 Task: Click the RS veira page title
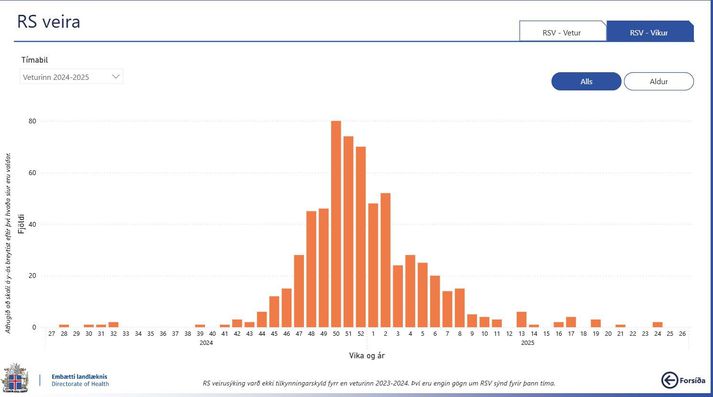tap(49, 22)
